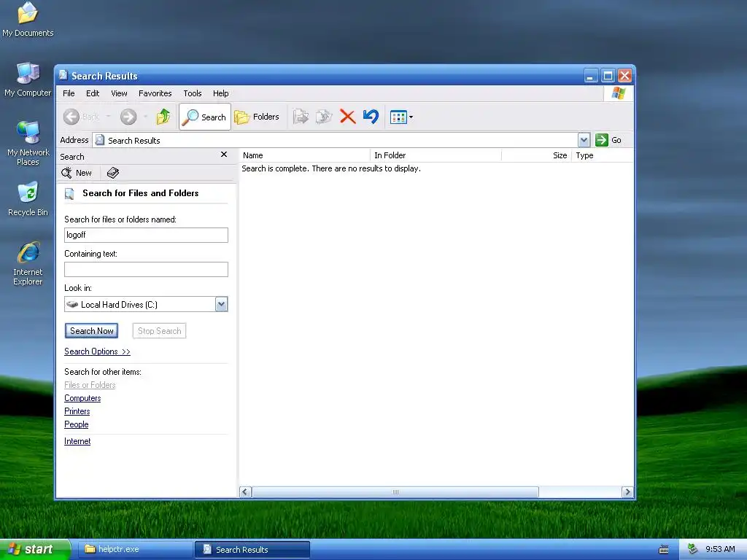Sort results by Type column

602,155
